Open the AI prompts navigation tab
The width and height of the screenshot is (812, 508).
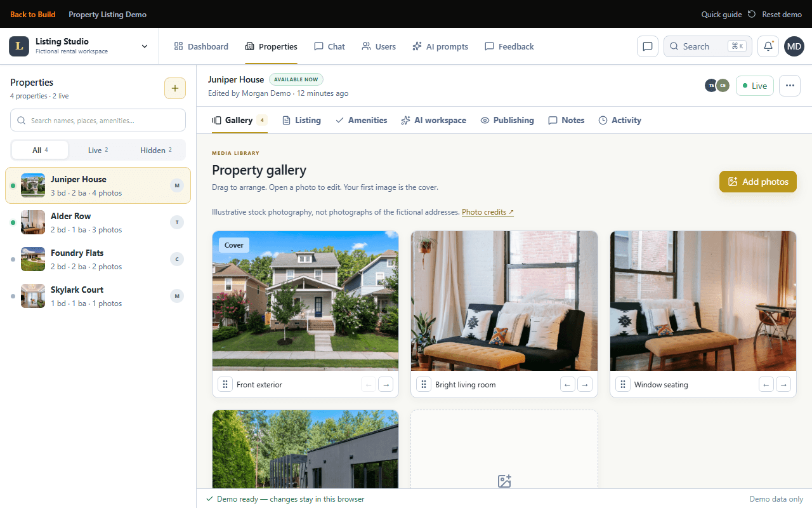point(440,46)
